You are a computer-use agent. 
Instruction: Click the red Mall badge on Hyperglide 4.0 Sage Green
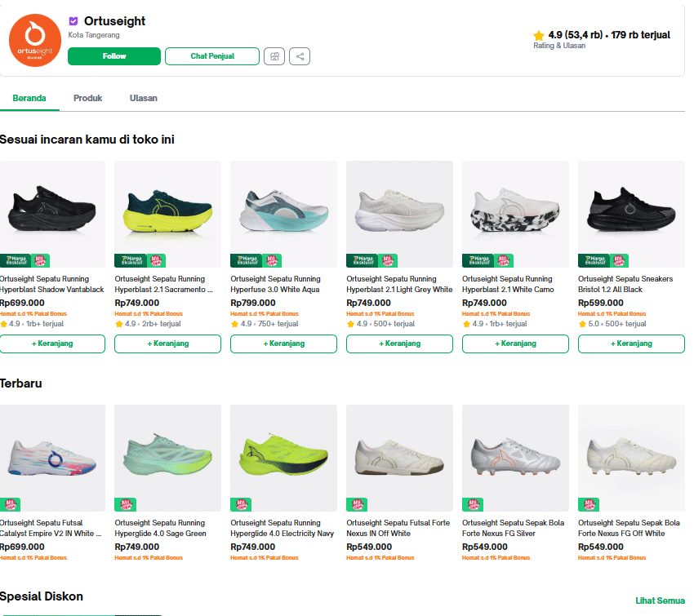pyautogui.click(x=125, y=504)
